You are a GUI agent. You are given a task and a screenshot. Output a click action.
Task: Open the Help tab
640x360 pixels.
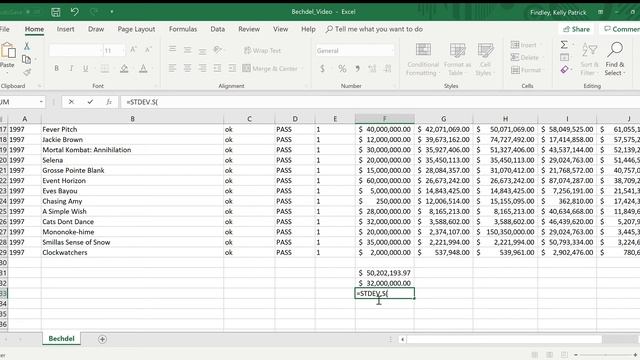tap(308, 29)
